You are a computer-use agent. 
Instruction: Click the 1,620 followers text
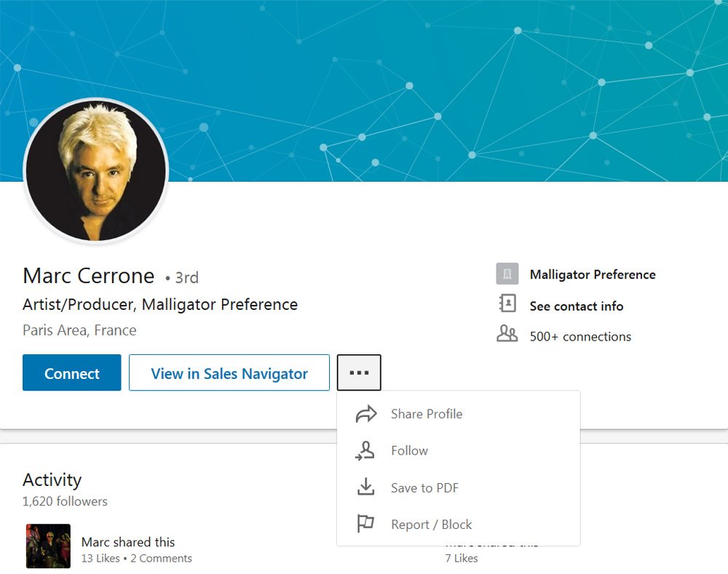coord(65,501)
